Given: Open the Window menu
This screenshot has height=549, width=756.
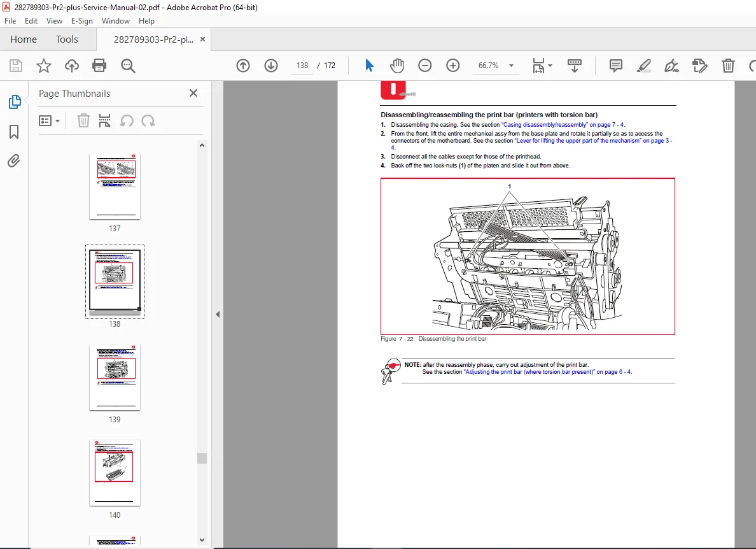Looking at the screenshot, I should click(116, 21).
